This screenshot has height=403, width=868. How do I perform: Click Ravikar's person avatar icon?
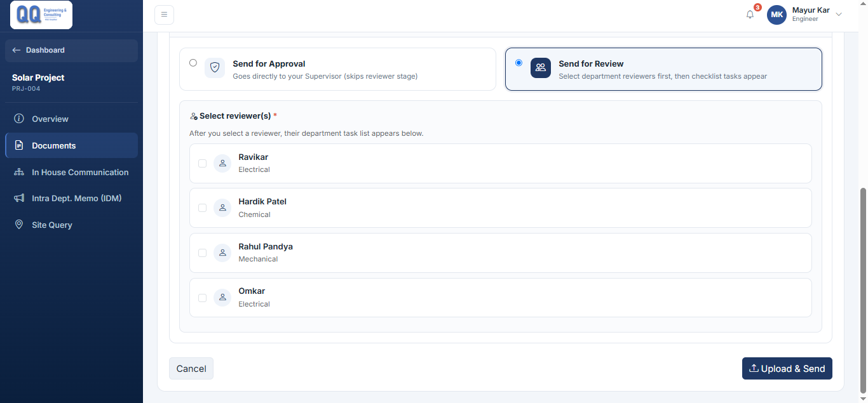point(222,163)
